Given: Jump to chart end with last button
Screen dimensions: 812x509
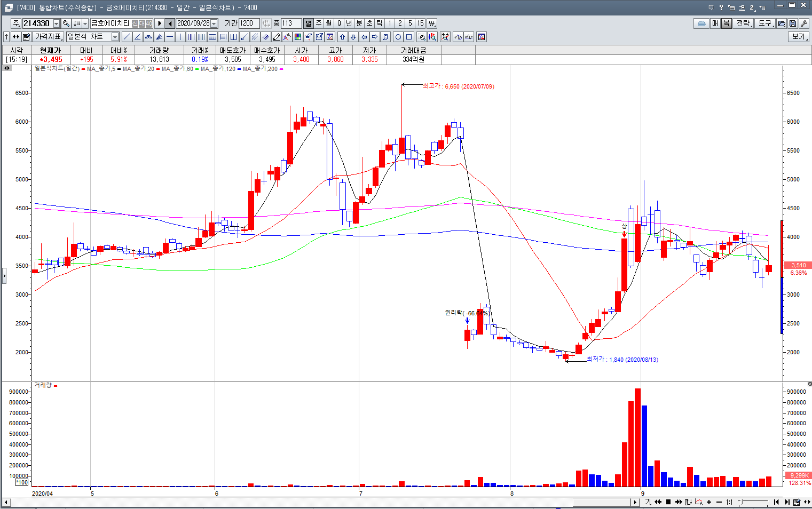Looking at the screenshot, I should (787, 502).
